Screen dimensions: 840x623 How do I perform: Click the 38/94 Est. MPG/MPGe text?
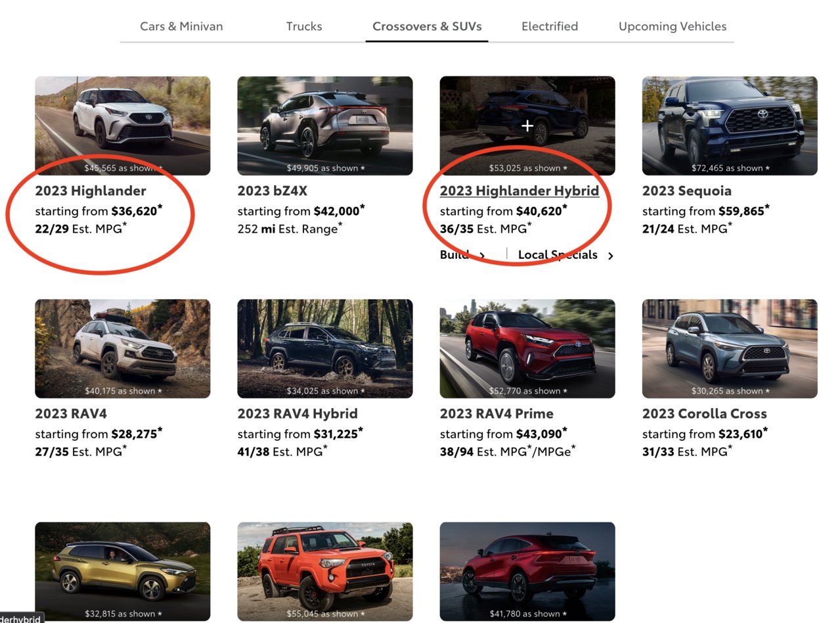point(508,451)
